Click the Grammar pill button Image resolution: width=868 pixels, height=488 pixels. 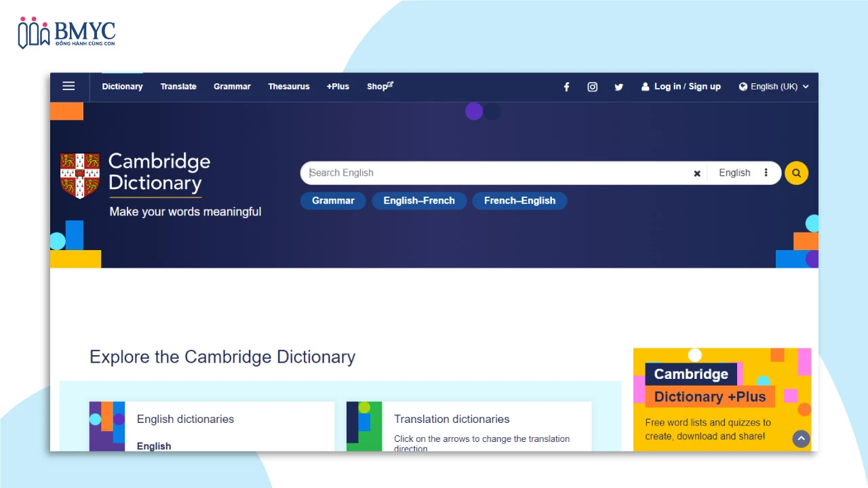[333, 201]
